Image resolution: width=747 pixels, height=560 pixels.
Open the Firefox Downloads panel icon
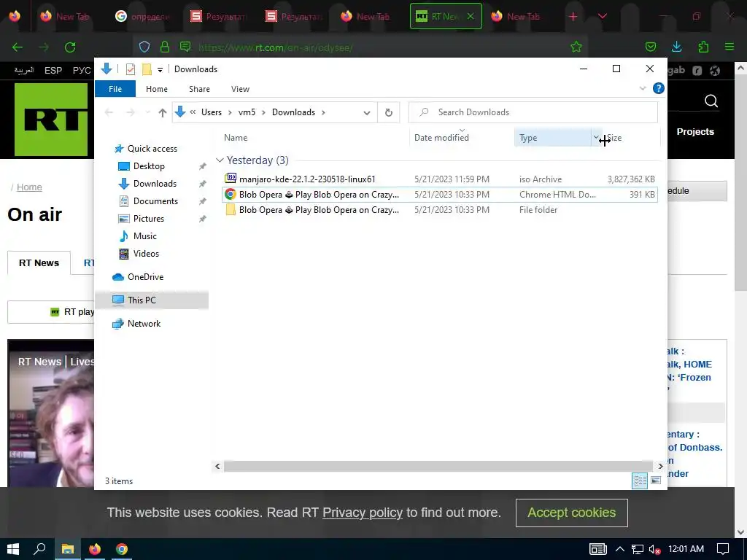pos(676,47)
